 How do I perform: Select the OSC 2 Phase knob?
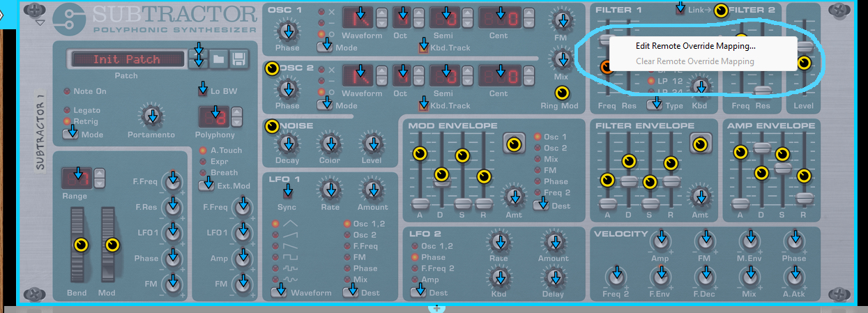click(x=287, y=89)
